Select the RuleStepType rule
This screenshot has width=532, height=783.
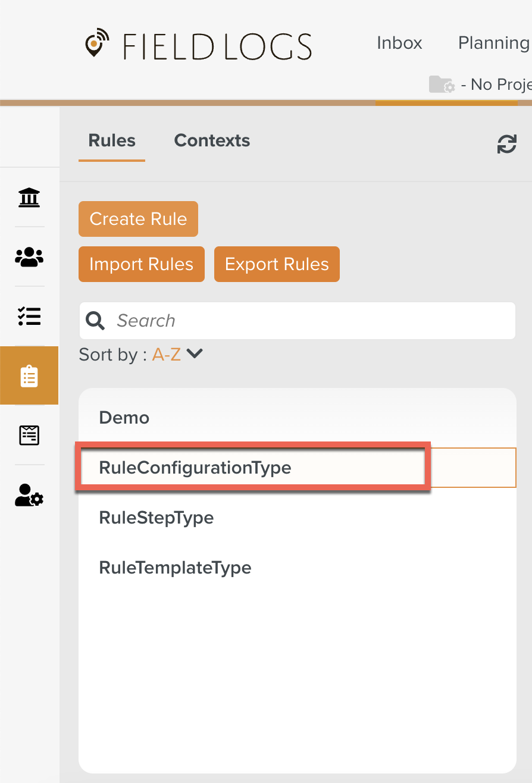157,518
